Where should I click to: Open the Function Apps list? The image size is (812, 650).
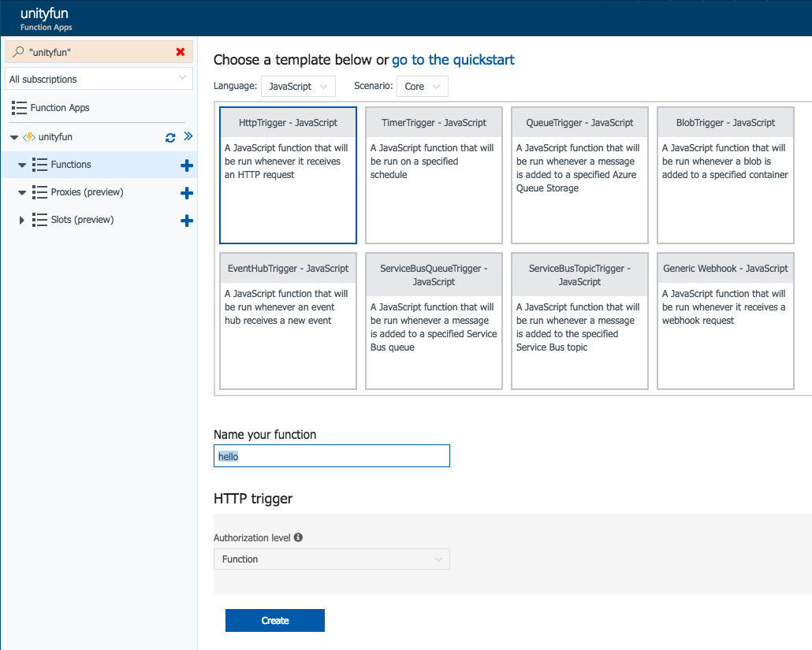tap(60, 108)
